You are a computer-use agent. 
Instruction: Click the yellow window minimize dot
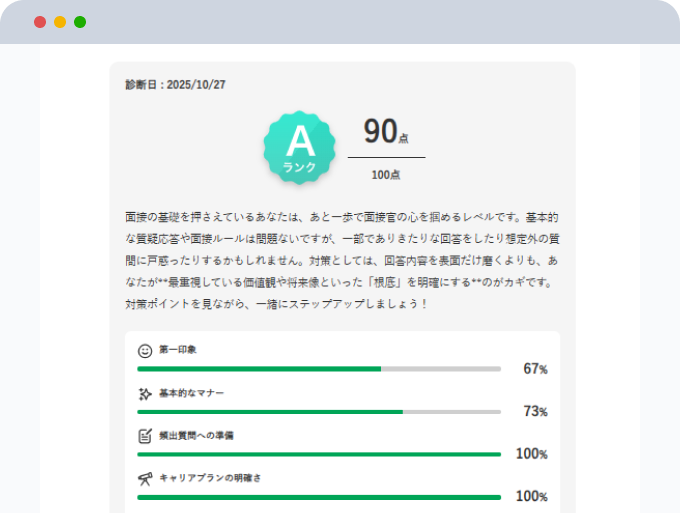(60, 22)
